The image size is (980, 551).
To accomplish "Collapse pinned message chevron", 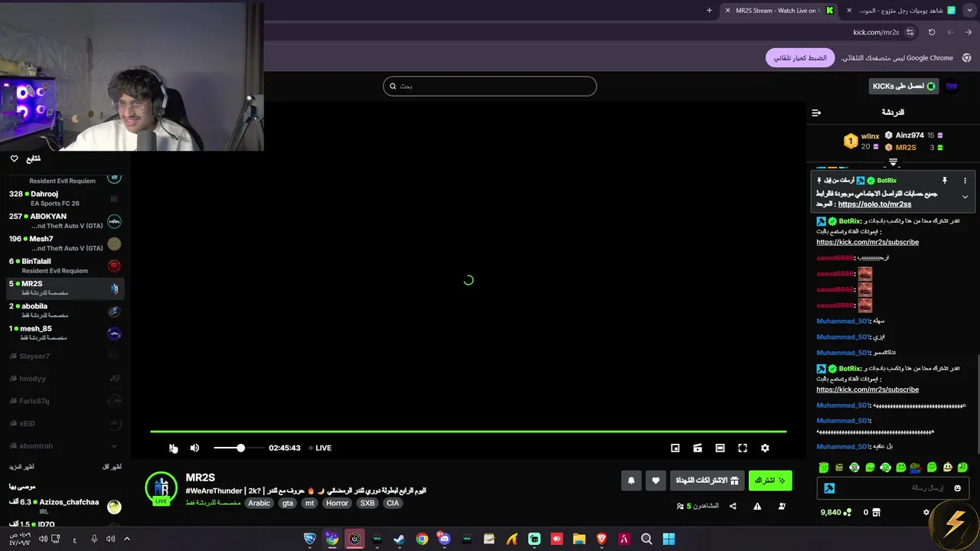I will pos(965,197).
